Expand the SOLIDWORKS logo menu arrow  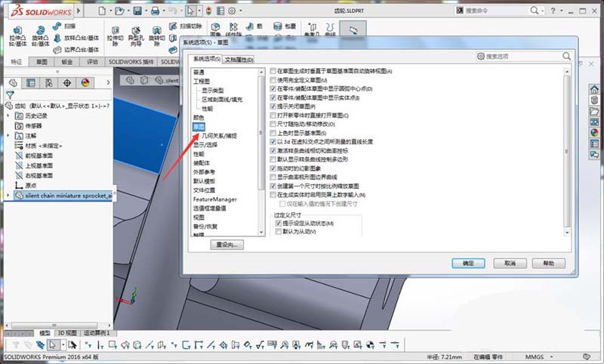(x=79, y=11)
